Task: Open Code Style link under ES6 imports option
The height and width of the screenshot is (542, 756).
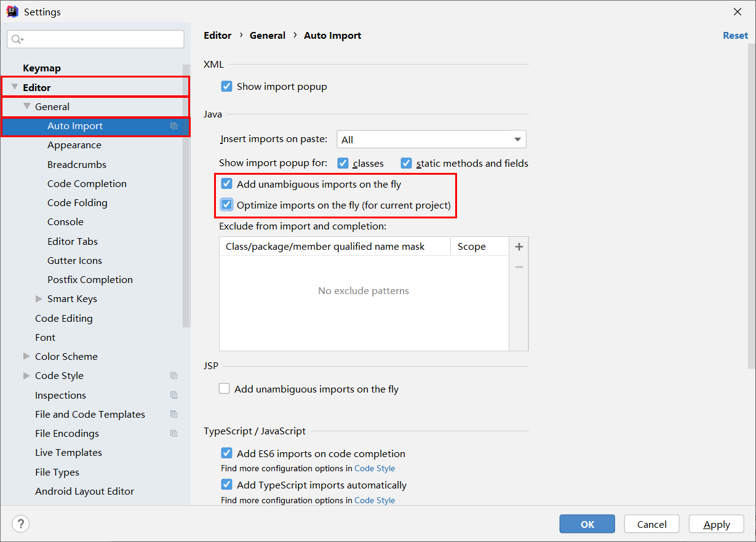Action: pos(375,468)
